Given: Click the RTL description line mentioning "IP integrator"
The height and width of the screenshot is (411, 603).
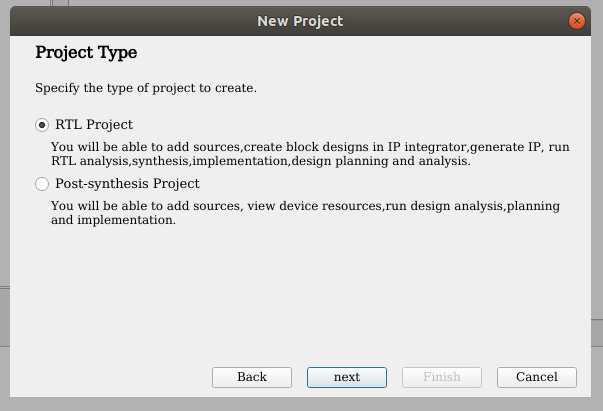Looking at the screenshot, I should tap(310, 147).
